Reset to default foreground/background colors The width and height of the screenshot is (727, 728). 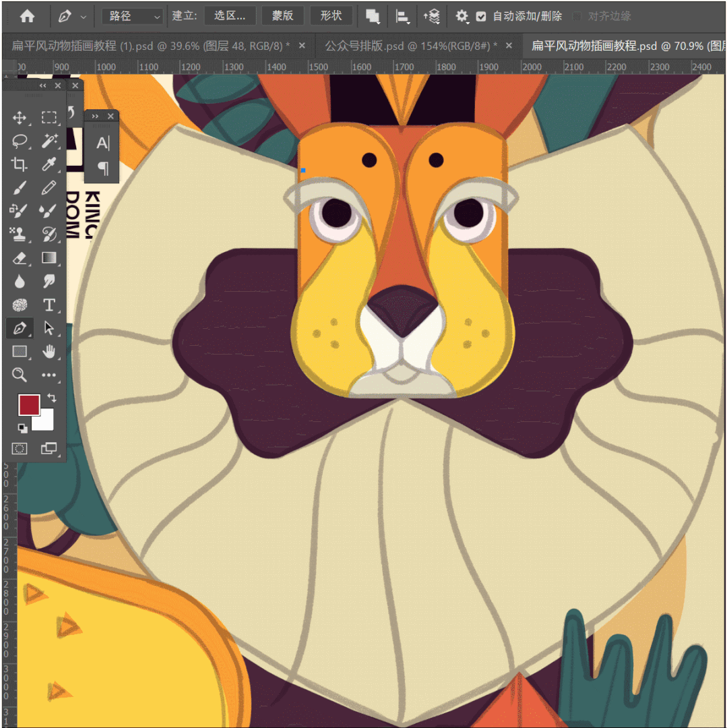point(22,428)
